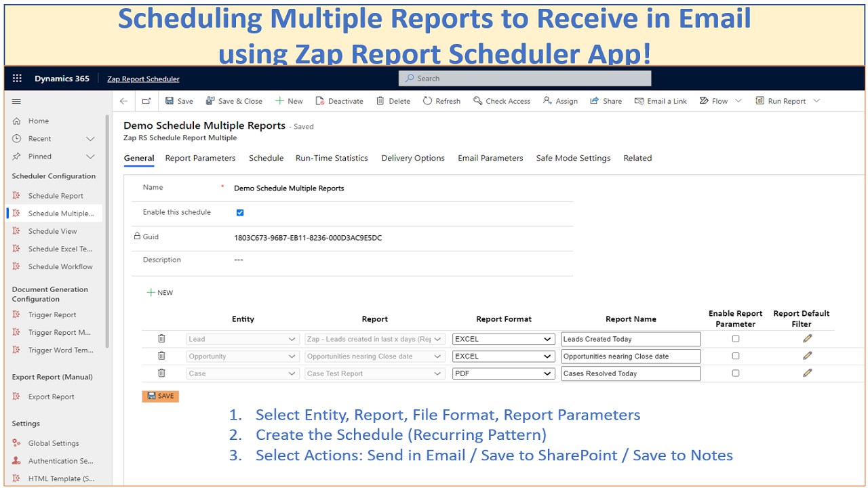This screenshot has height=488, width=868.
Task: Open Opportunity entity dropdown
Action: (x=243, y=357)
